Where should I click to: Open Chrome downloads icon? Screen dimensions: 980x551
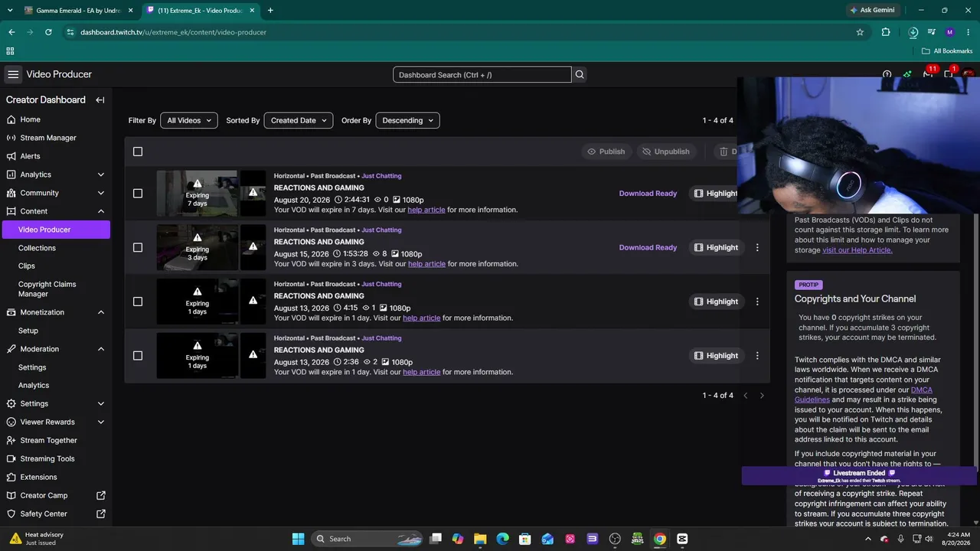click(913, 32)
